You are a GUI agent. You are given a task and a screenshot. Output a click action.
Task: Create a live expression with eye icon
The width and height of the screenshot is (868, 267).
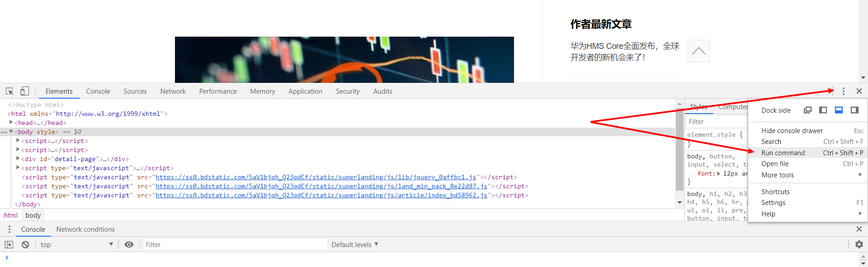[129, 245]
